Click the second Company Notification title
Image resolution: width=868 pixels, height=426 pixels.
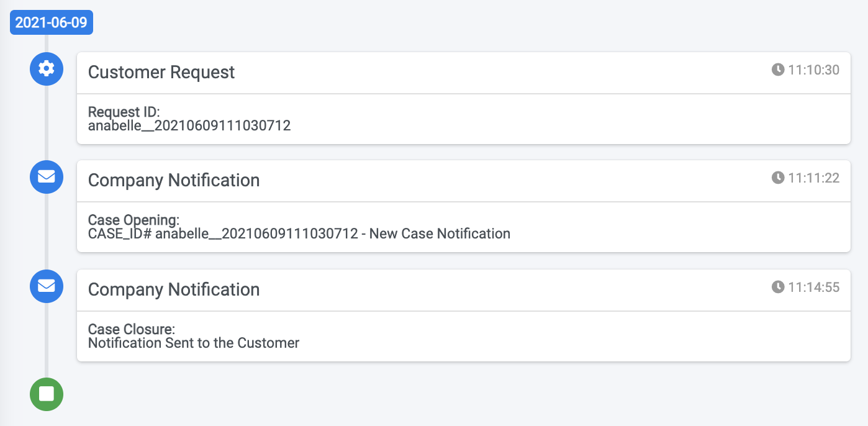pos(174,289)
